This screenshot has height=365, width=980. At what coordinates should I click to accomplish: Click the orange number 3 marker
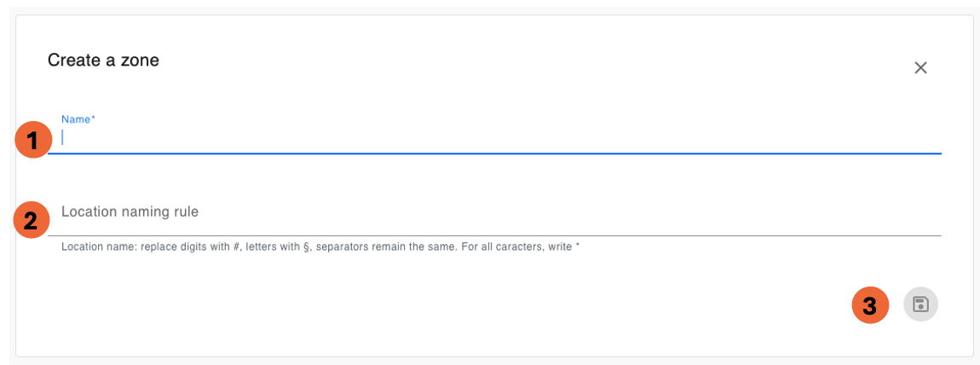(x=870, y=305)
